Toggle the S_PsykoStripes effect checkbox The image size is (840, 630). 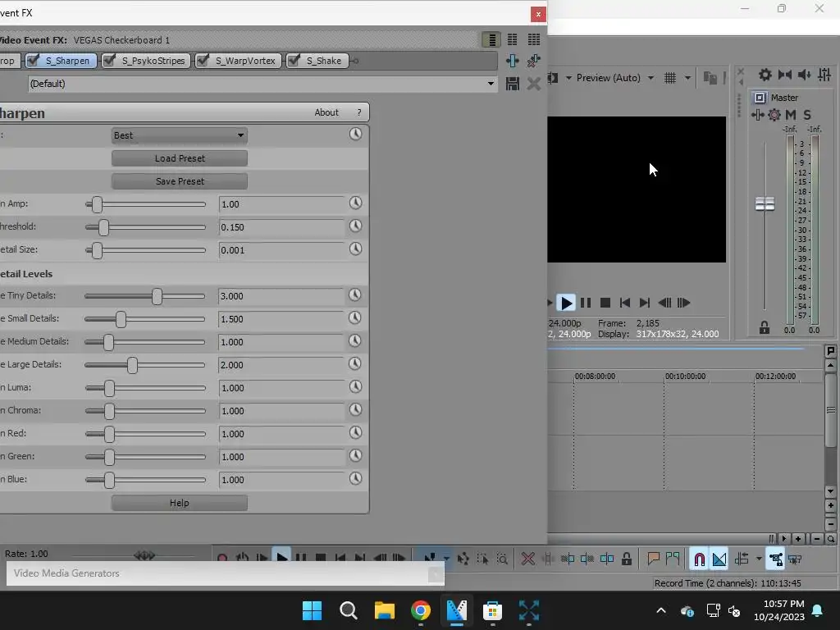(109, 60)
